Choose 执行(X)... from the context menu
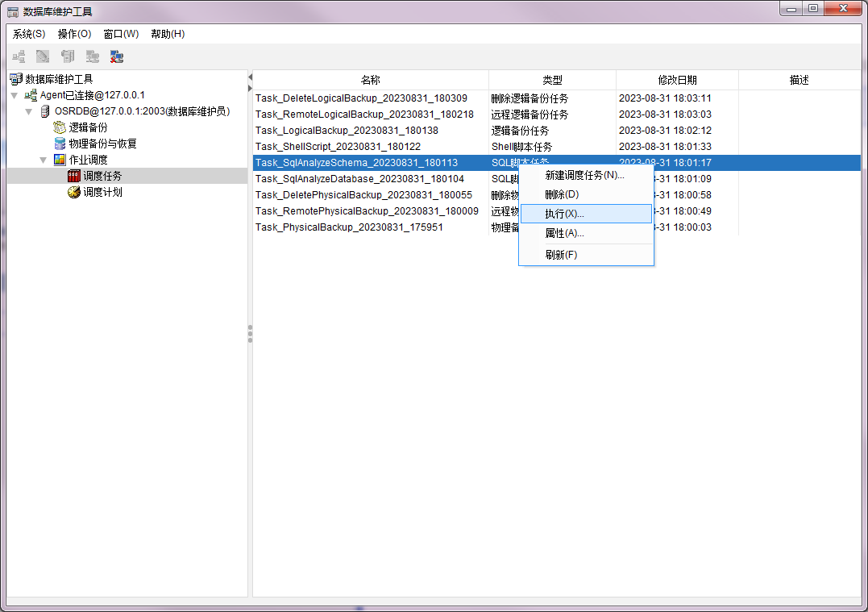868x612 pixels. (x=564, y=214)
